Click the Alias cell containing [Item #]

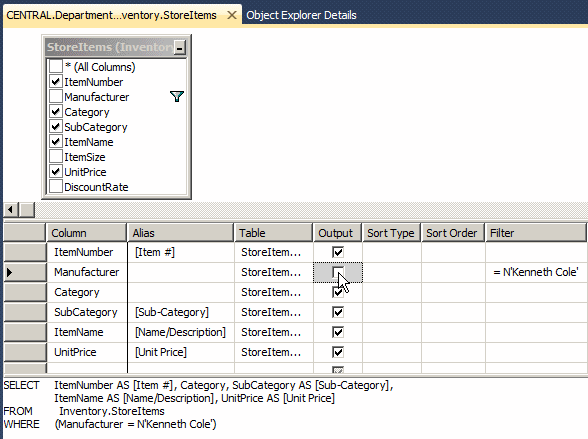tap(181, 252)
